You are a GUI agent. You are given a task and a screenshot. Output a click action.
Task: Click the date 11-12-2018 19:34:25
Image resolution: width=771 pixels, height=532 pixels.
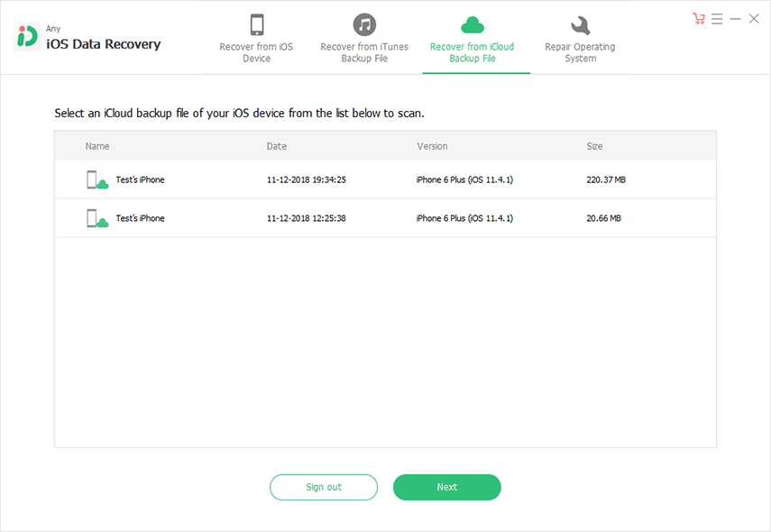tap(307, 180)
